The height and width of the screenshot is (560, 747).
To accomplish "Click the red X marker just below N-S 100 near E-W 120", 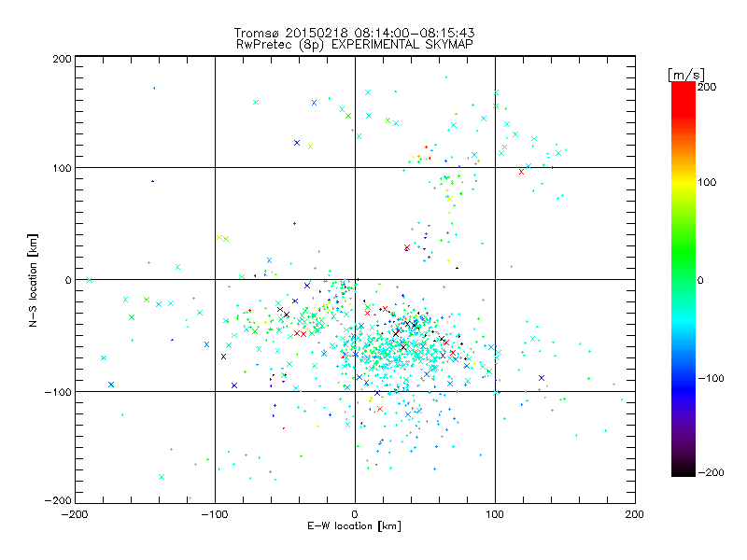I will point(521,172).
